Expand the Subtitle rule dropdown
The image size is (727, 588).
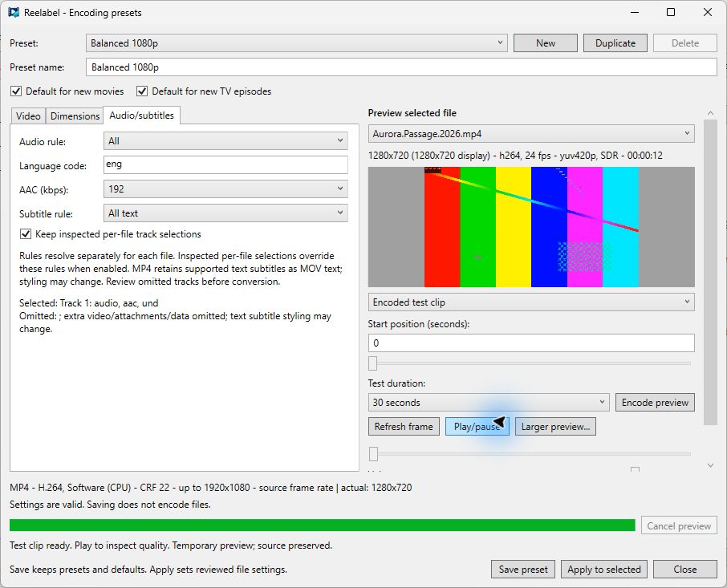click(225, 213)
